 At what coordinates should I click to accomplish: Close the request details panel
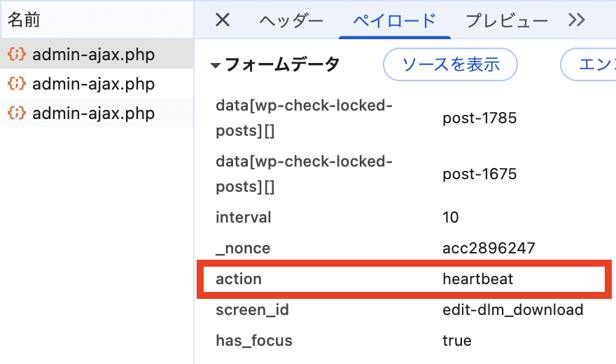222,20
